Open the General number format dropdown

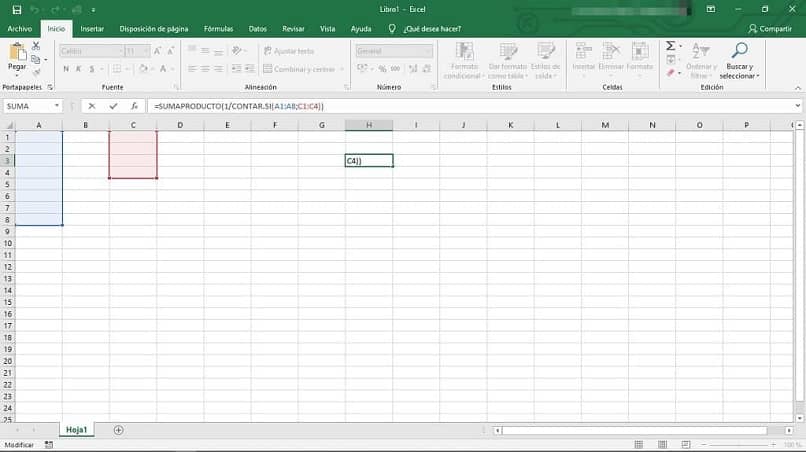(428, 51)
